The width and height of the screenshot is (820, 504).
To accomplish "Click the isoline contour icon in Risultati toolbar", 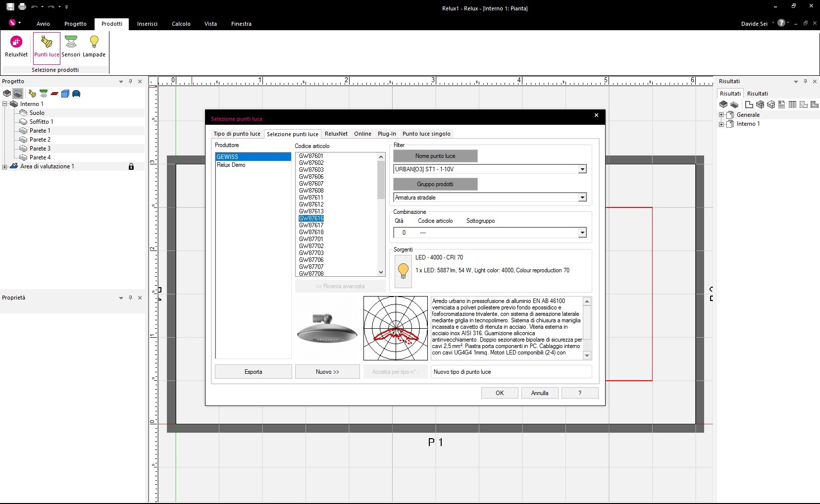I will click(804, 104).
